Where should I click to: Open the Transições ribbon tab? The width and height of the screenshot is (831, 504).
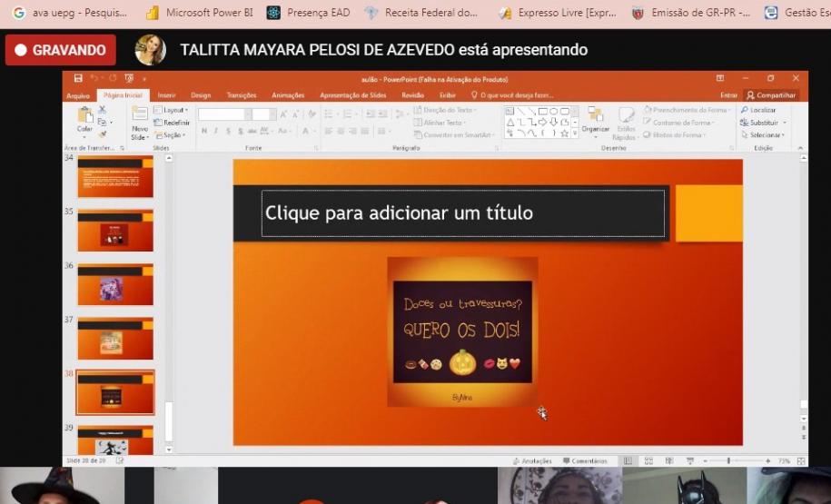242,95
